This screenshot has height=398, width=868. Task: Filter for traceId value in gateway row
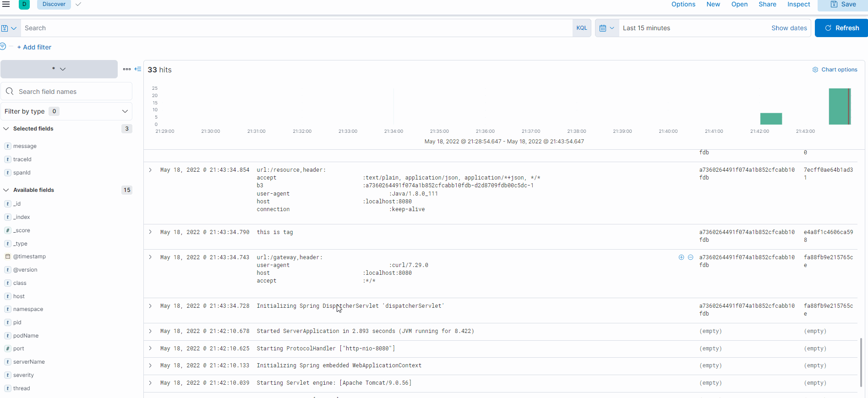point(681,257)
